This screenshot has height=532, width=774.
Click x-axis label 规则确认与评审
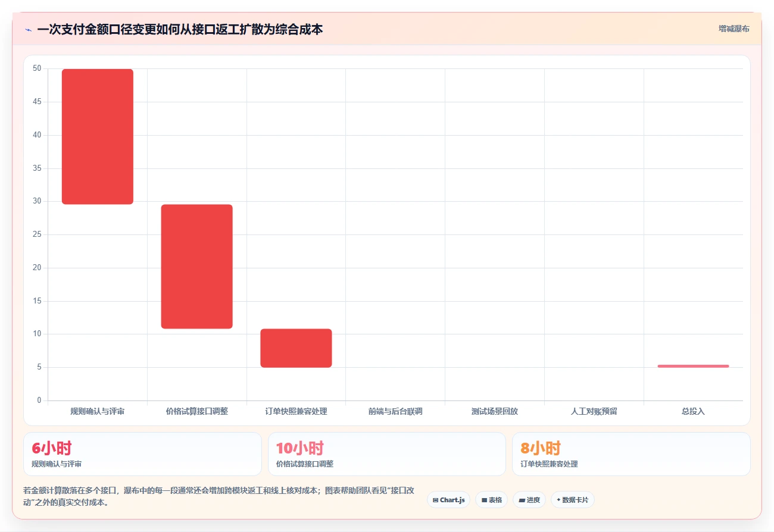(x=98, y=411)
